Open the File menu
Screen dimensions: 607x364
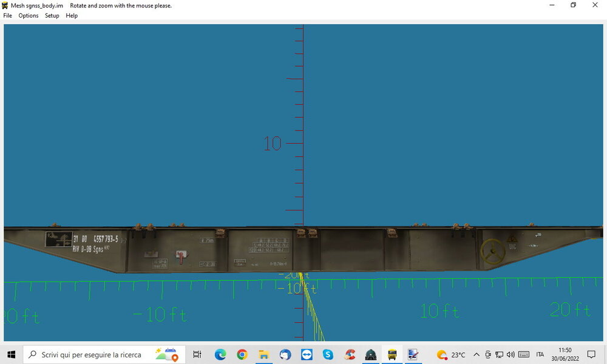pos(8,16)
